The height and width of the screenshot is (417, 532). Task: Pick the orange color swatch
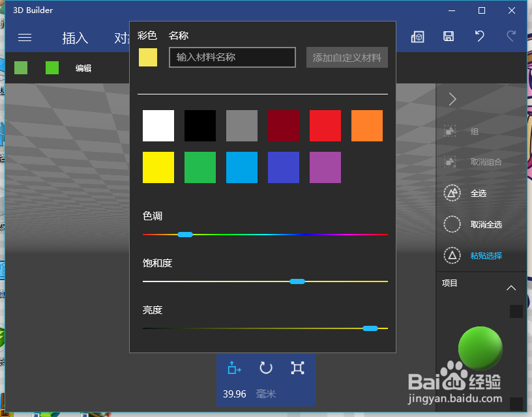click(x=367, y=126)
